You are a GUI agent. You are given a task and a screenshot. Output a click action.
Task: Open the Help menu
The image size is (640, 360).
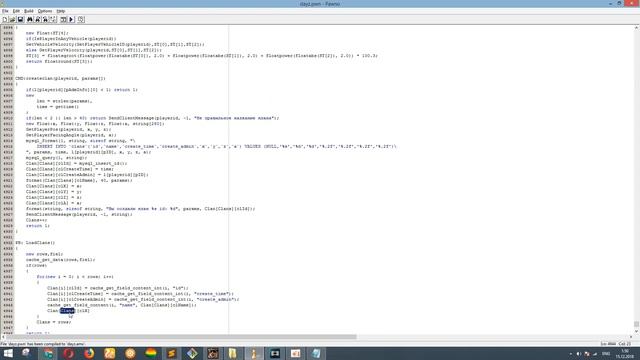click(x=60, y=11)
